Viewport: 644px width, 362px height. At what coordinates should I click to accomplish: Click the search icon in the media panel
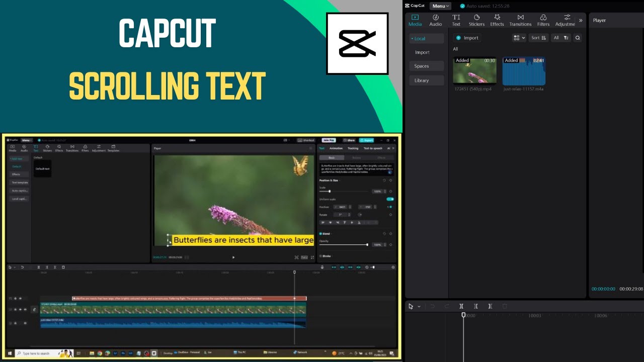coord(578,37)
